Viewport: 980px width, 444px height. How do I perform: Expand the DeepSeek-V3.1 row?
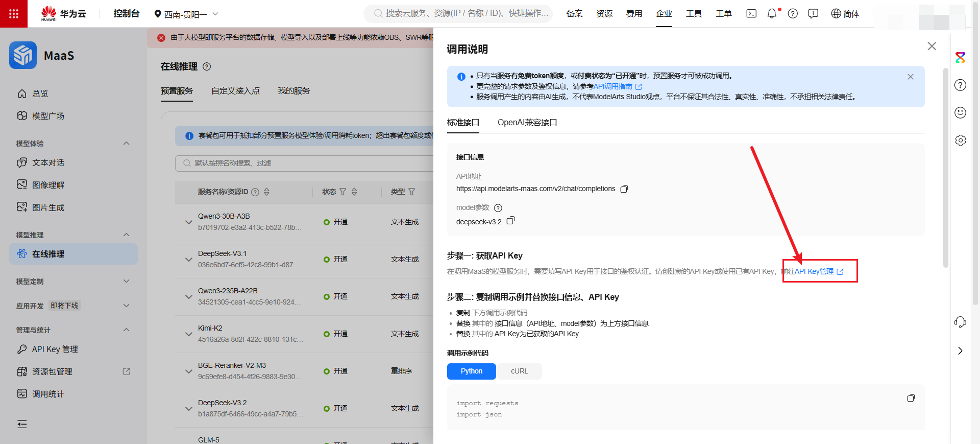188,259
